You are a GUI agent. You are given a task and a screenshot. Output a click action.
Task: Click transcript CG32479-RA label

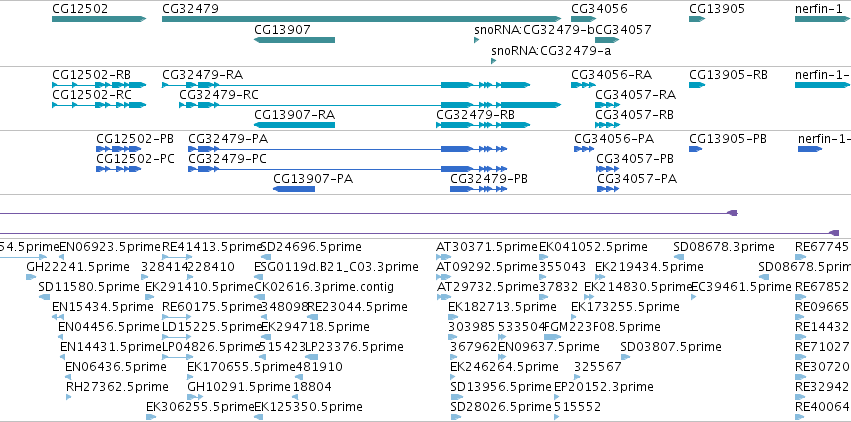[x=202, y=75]
